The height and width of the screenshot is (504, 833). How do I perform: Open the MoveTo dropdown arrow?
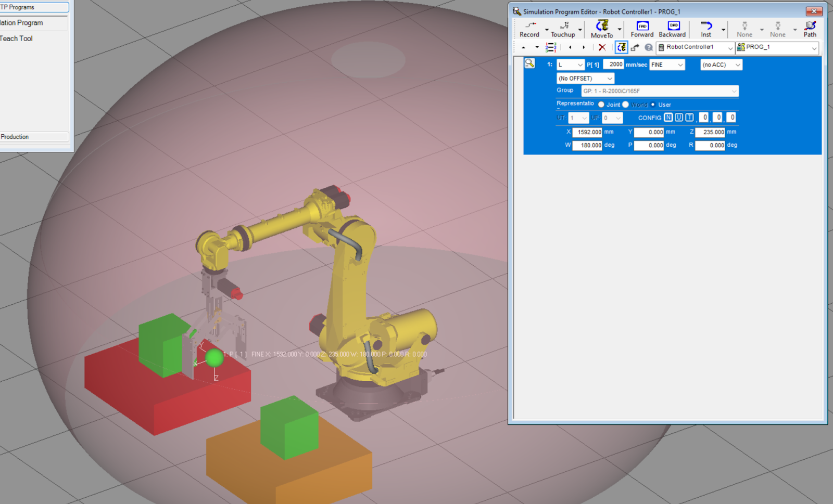pyautogui.click(x=620, y=30)
